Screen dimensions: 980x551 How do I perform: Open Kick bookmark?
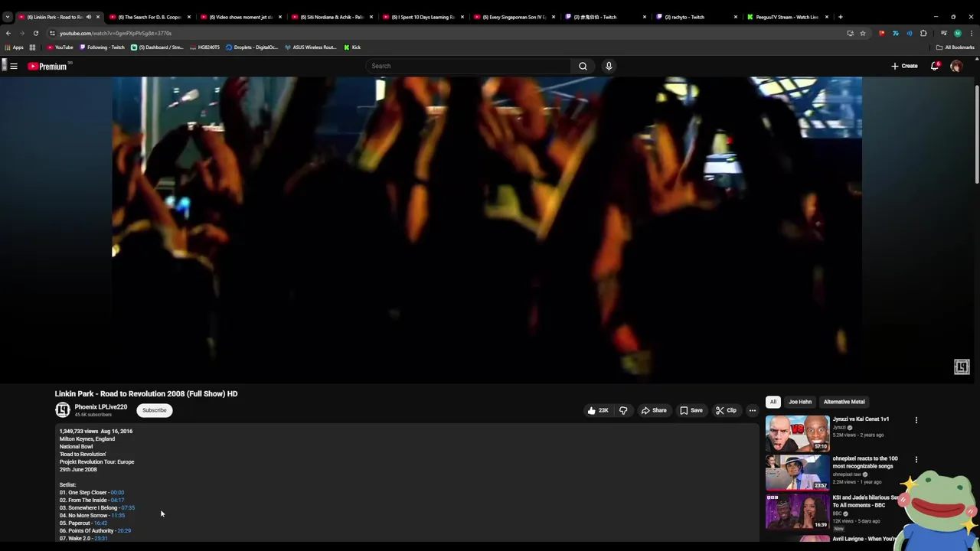352,47
